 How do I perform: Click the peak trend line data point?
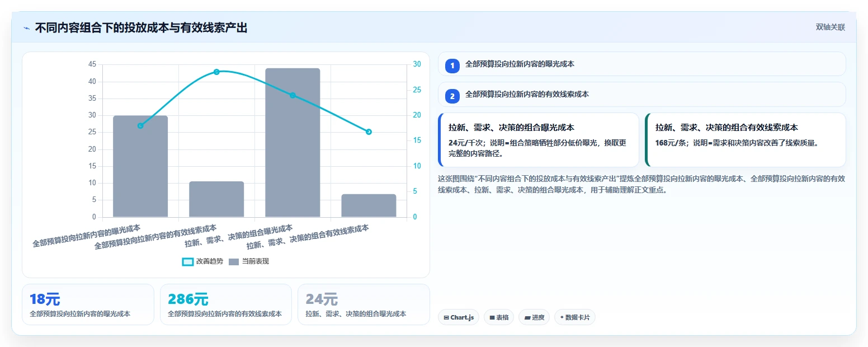(216, 72)
